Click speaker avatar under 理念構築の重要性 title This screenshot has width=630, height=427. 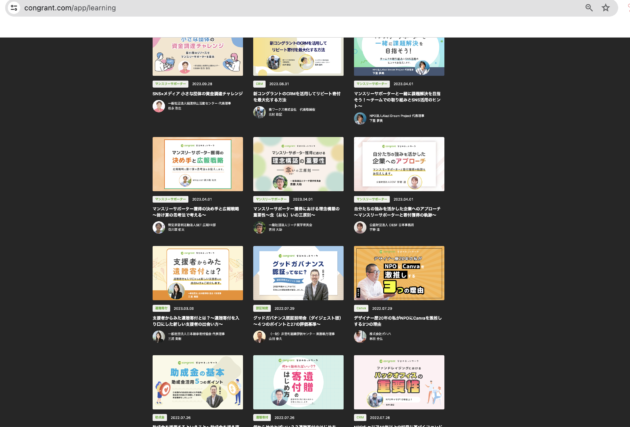[x=260, y=227]
